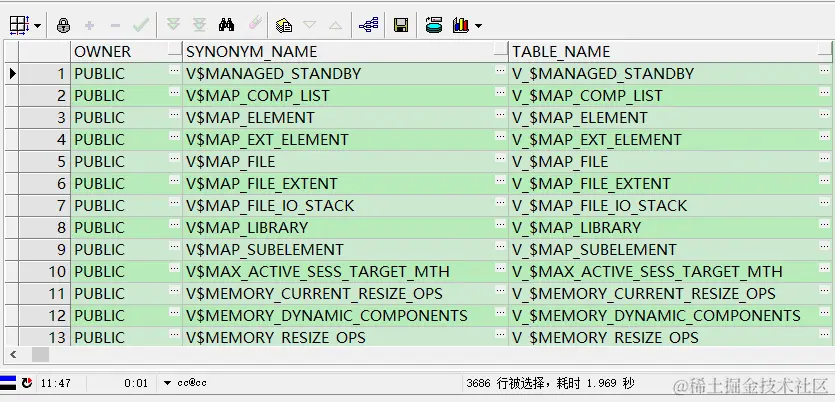Viewport: 835px width, 402px height.
Task: Click the 11:47 time in status bar
Action: 55,383
